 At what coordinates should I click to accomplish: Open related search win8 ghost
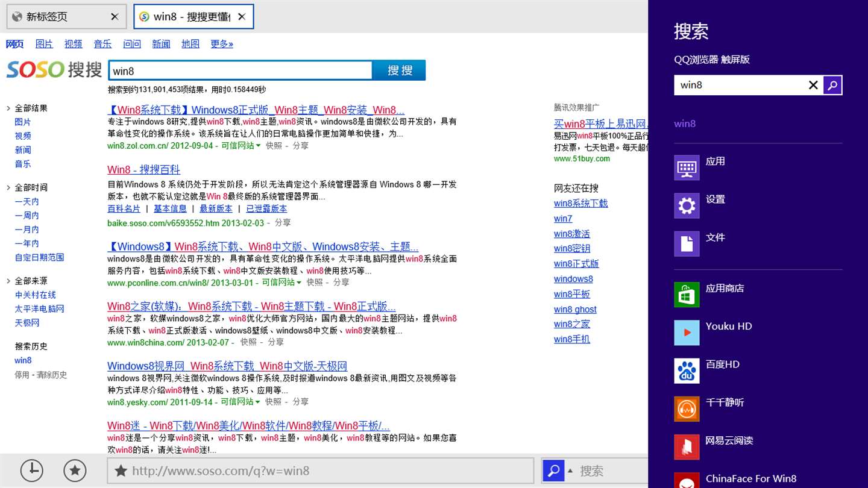(x=575, y=310)
